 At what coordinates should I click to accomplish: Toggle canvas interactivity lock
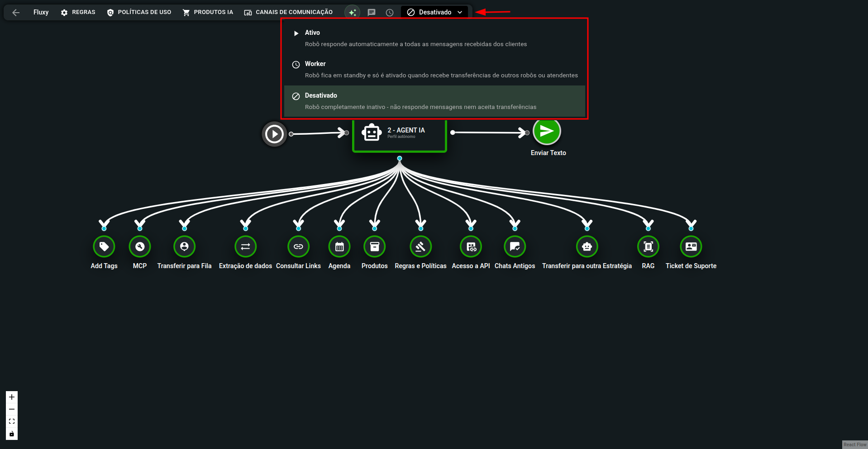click(12, 434)
